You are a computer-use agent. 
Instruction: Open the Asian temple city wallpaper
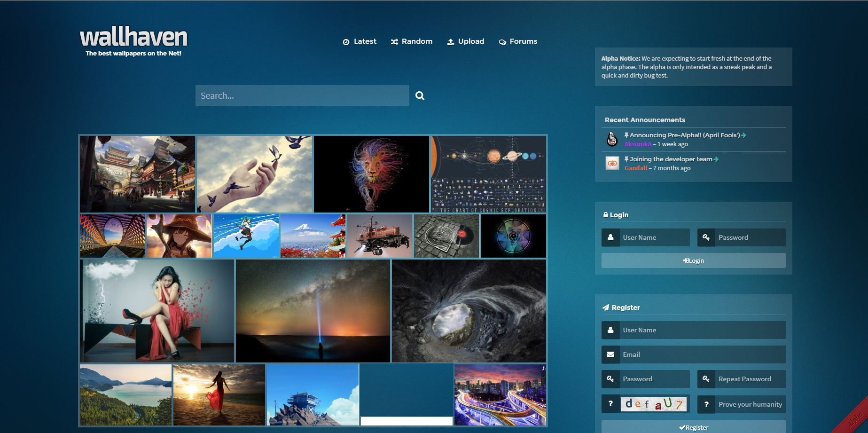point(137,174)
